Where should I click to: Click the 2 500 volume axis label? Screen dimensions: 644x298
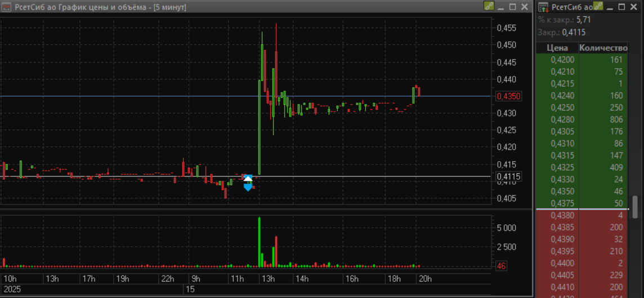pyautogui.click(x=506, y=247)
